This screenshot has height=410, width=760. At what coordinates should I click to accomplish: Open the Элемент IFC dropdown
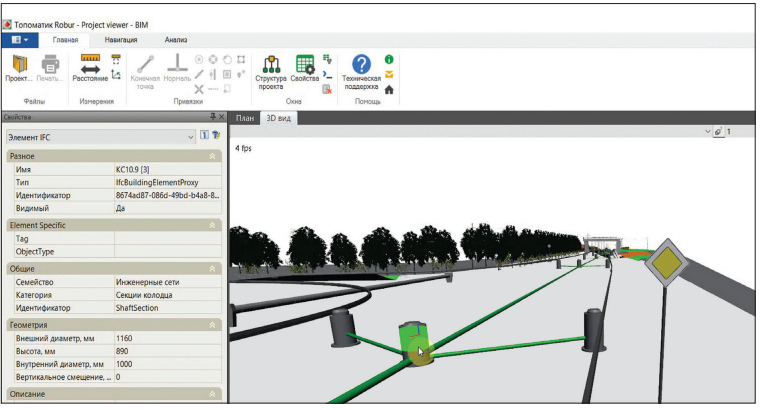pos(190,136)
